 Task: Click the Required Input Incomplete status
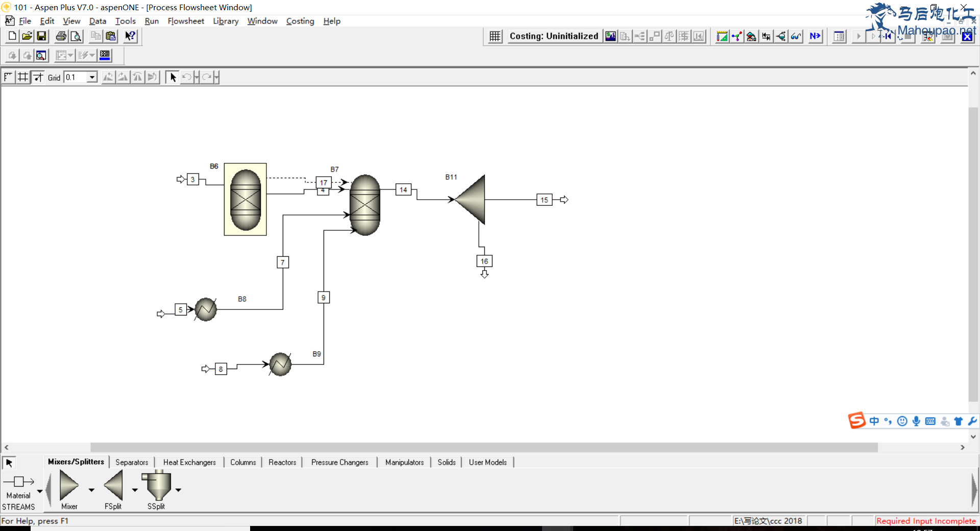tap(926, 521)
